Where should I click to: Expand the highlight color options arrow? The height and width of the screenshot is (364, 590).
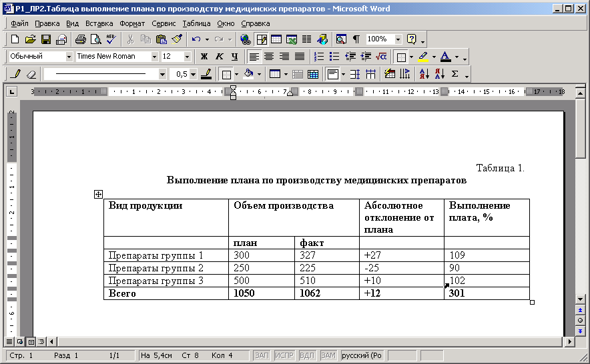click(434, 57)
